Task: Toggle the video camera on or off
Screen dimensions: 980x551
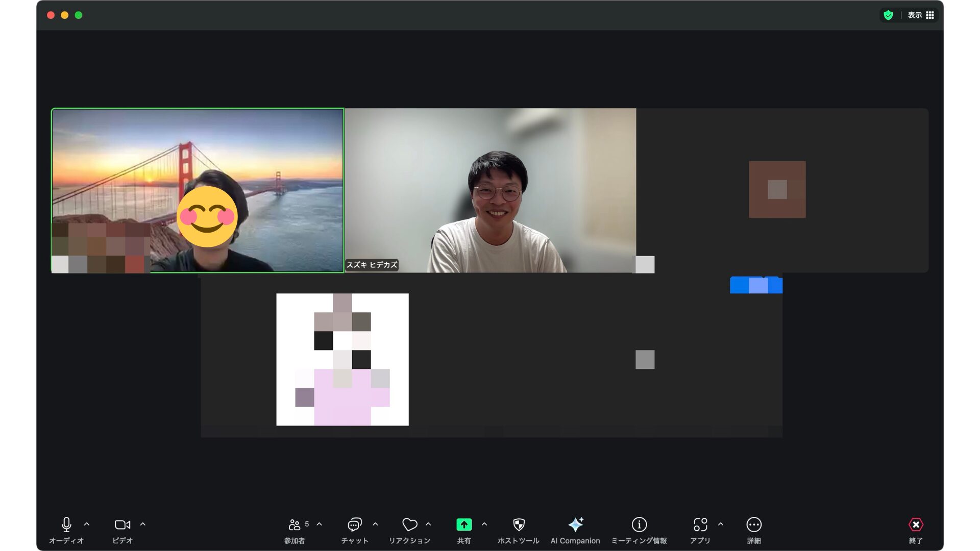Action: 122,524
